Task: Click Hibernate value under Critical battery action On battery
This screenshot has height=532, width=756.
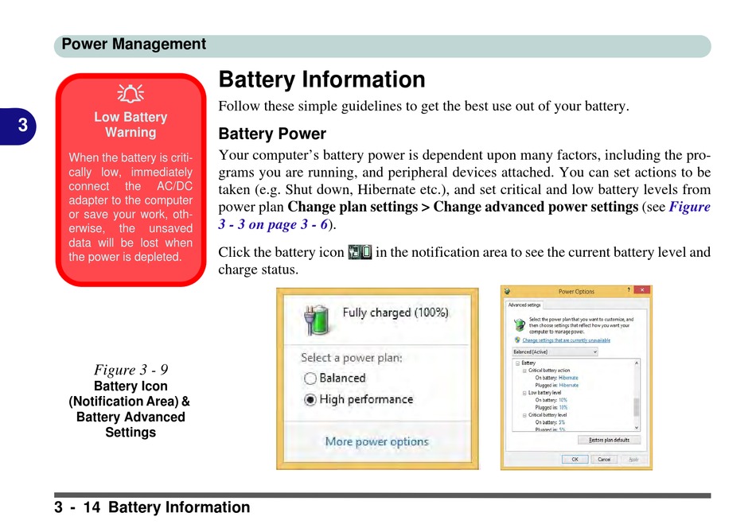Action: [568, 378]
